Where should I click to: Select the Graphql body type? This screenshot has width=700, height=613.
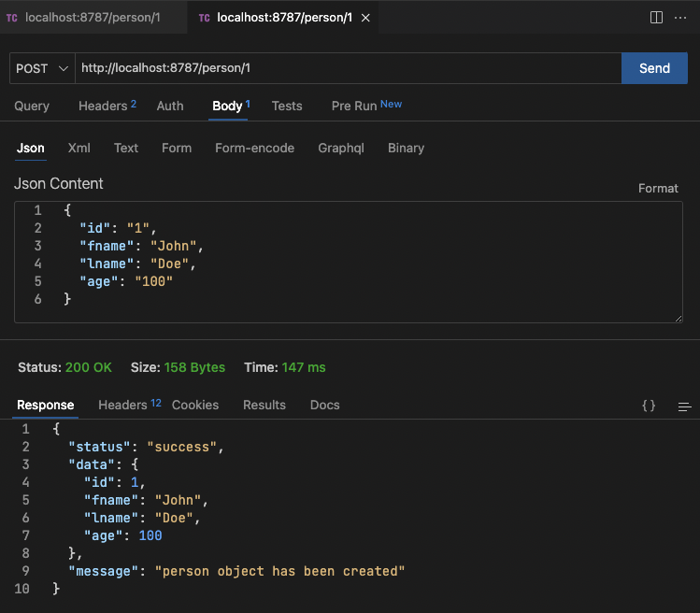pos(341,148)
